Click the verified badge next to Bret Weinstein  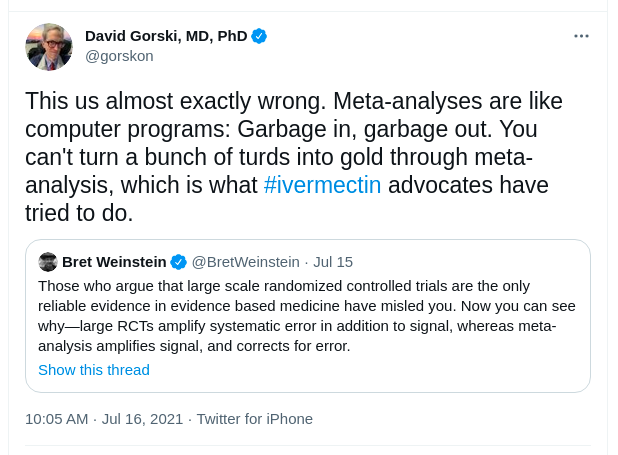coord(179,262)
